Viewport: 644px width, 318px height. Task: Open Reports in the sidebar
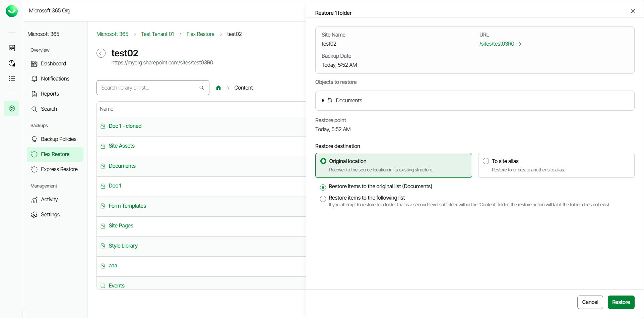(55, 94)
